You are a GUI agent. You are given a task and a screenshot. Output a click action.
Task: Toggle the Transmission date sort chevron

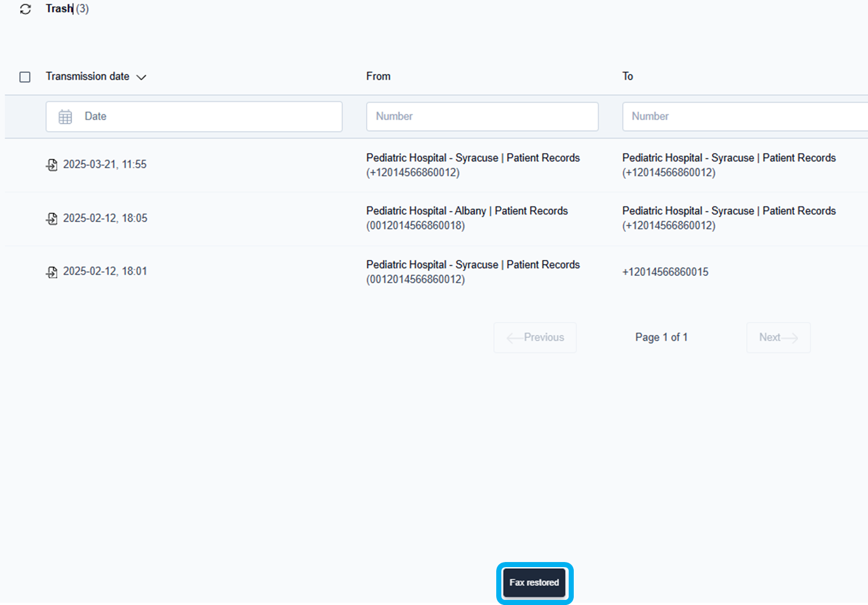tap(141, 77)
